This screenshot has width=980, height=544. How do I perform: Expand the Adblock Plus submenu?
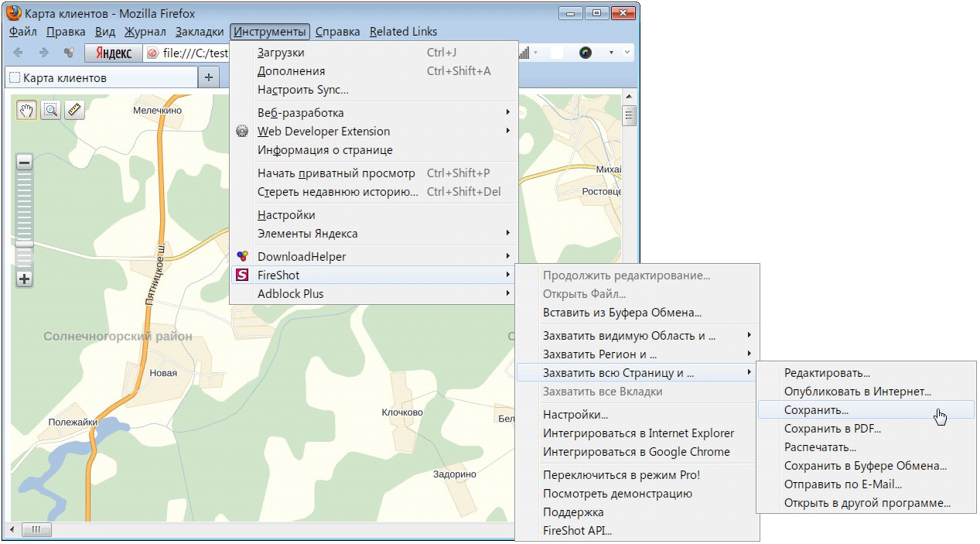point(374,294)
